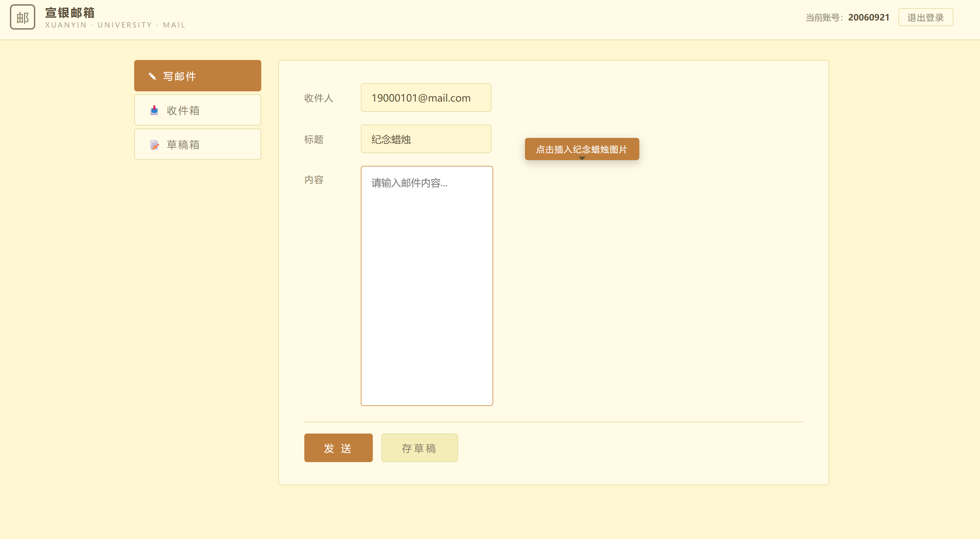Open the 草稿箱 drafts folder
Image resolution: width=980 pixels, height=539 pixels.
click(197, 144)
